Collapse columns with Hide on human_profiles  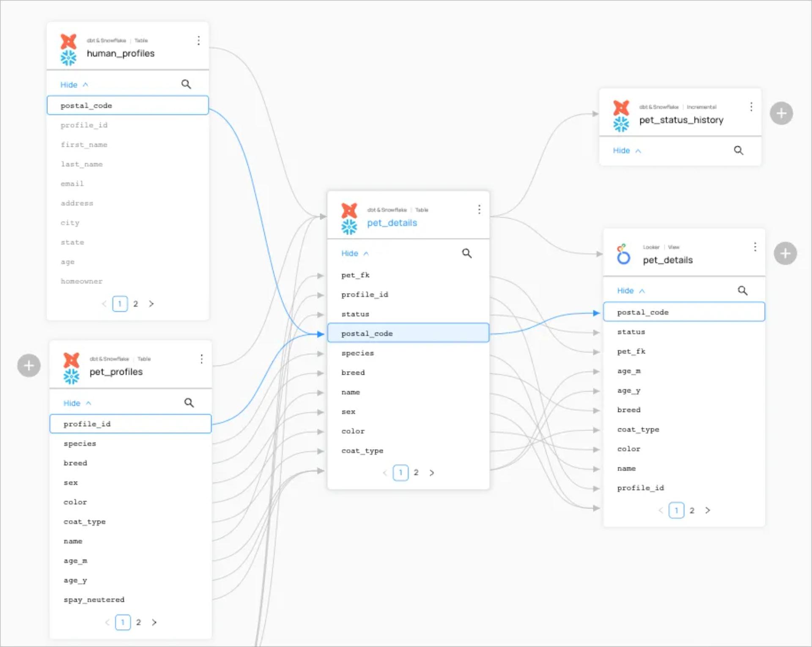pyautogui.click(x=74, y=85)
